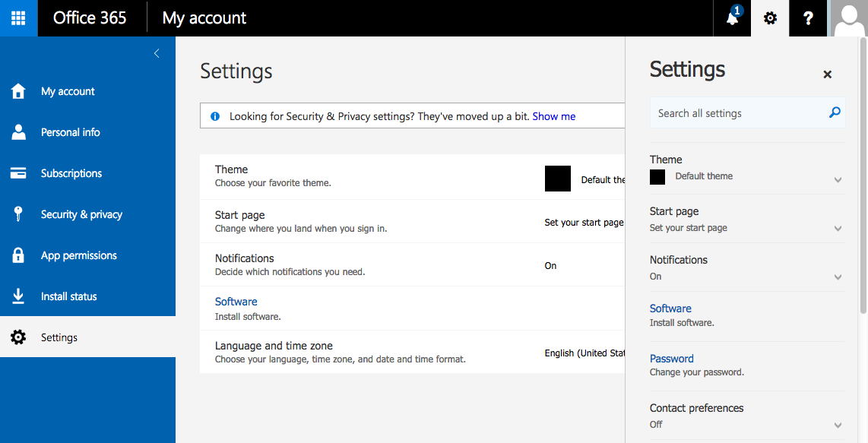Click the Software link in main list
Viewport: 868px width, 443px height.
pyautogui.click(x=236, y=302)
